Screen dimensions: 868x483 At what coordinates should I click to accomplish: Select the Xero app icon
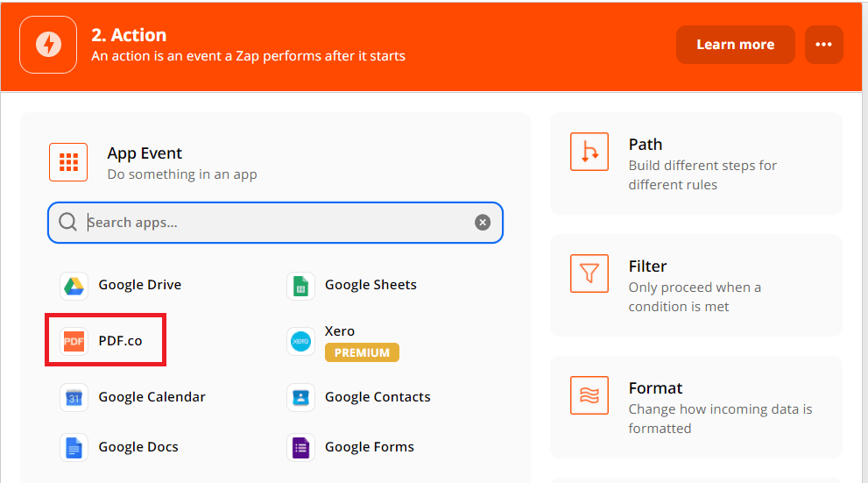tap(300, 341)
